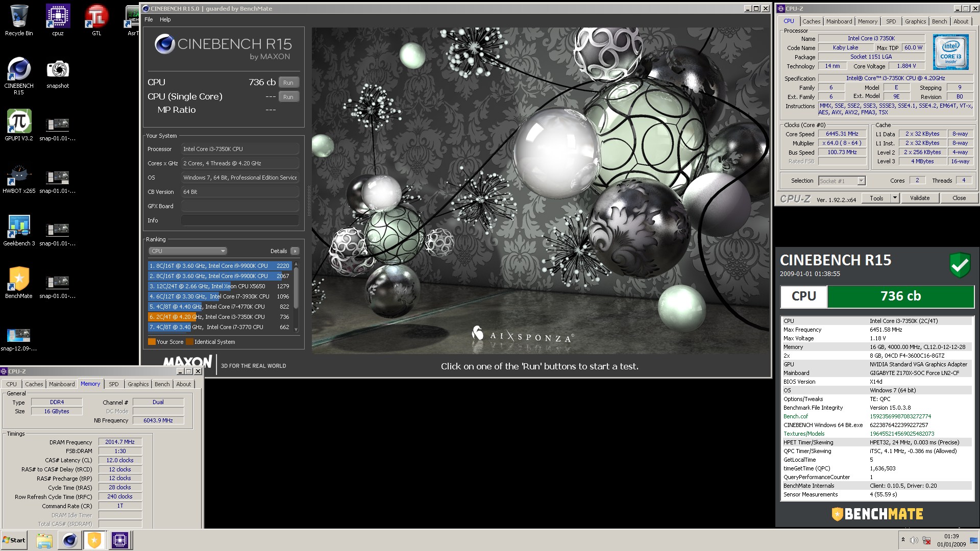
Task: Open Graphics tab in top CPU-Z window
Action: click(x=915, y=21)
